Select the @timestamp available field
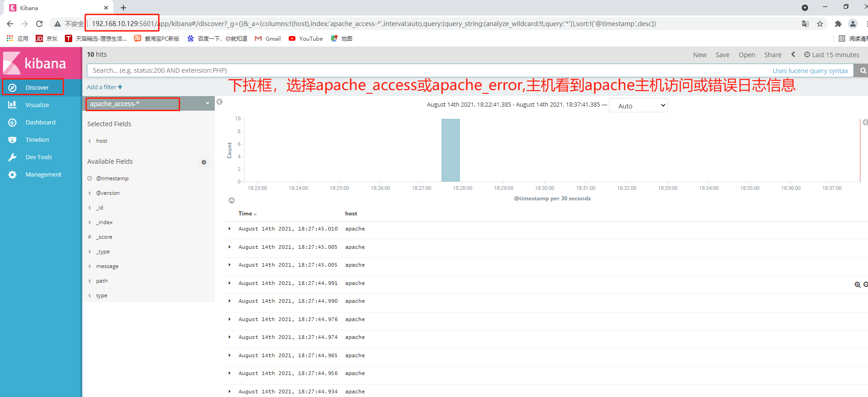The width and height of the screenshot is (868, 397). 112,178
